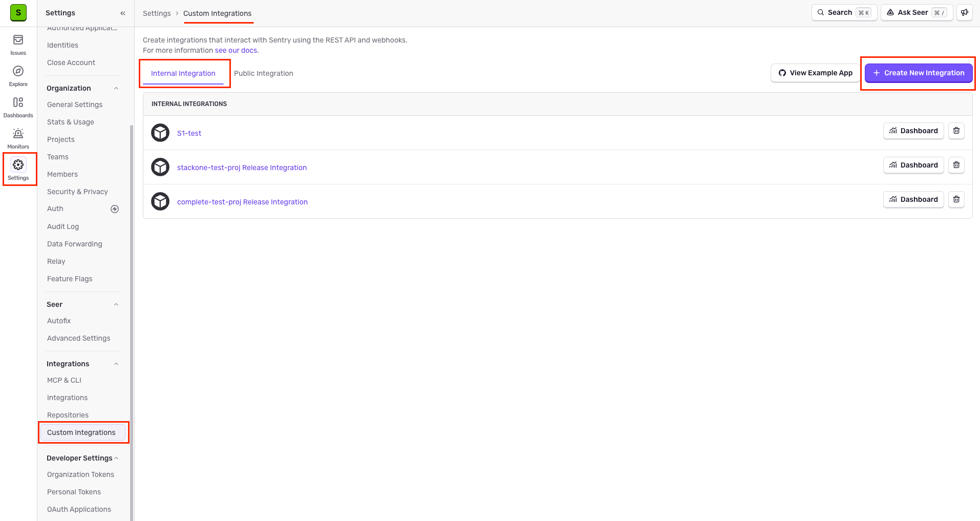Click Create New Integration button
The height and width of the screenshot is (521, 980).
click(919, 73)
